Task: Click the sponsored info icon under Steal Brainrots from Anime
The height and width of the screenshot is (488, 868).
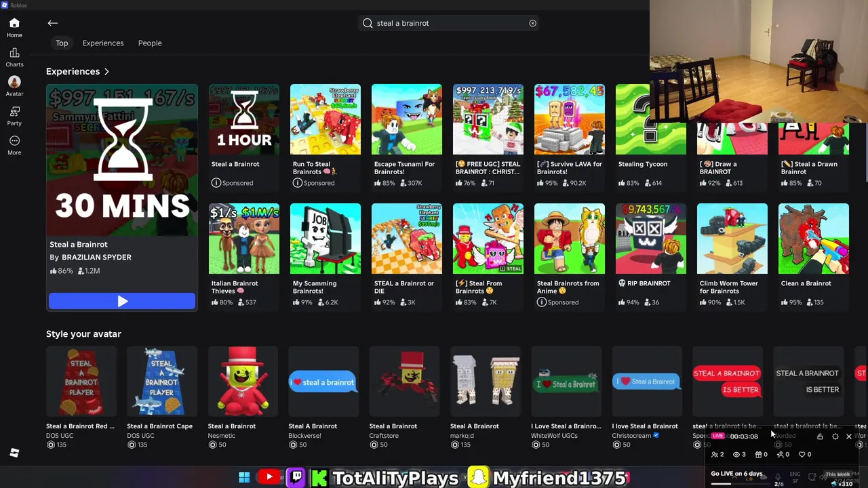Action: (x=541, y=302)
